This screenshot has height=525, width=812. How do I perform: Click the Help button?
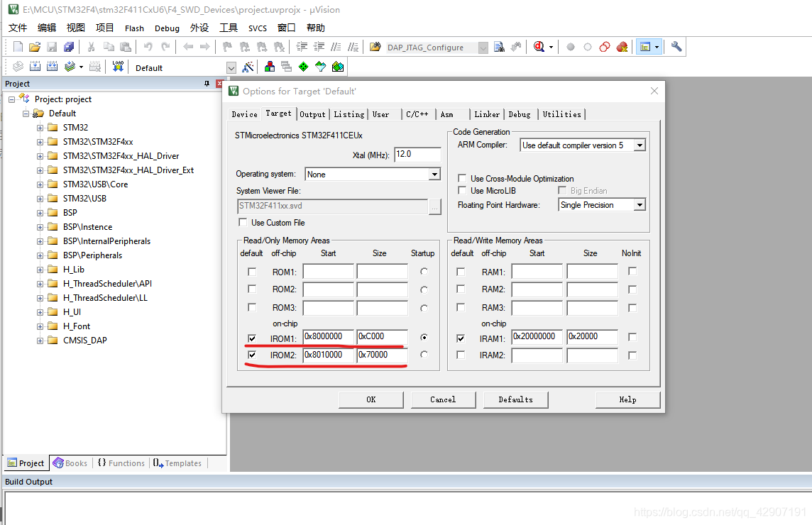627,399
